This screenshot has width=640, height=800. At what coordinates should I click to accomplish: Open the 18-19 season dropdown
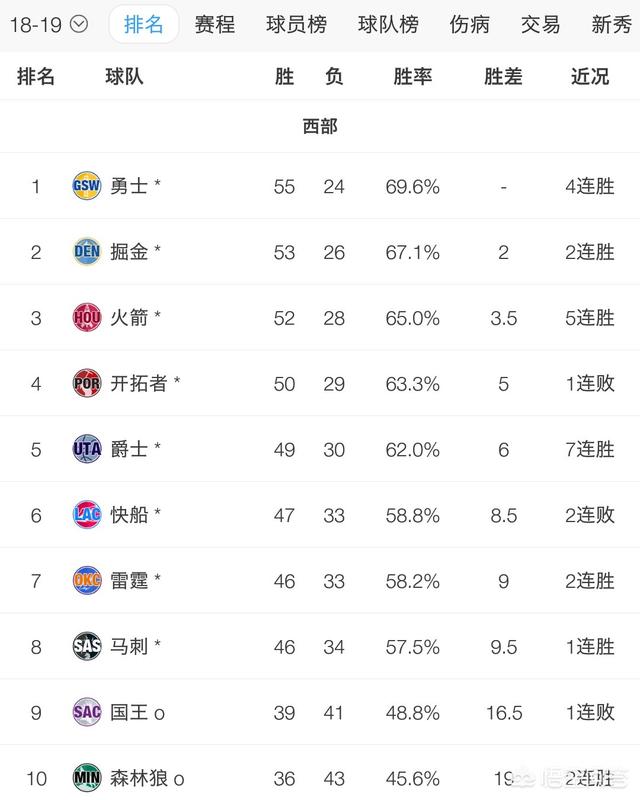coord(49,24)
